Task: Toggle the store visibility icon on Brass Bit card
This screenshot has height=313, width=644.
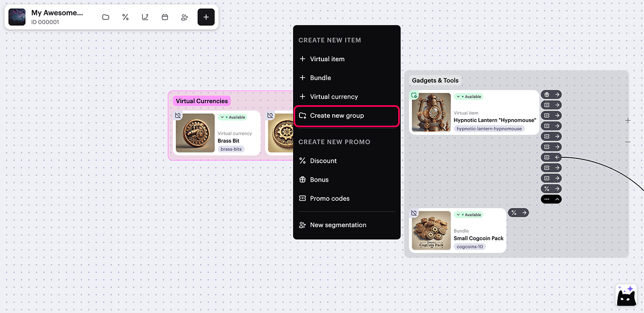Action: (178, 115)
